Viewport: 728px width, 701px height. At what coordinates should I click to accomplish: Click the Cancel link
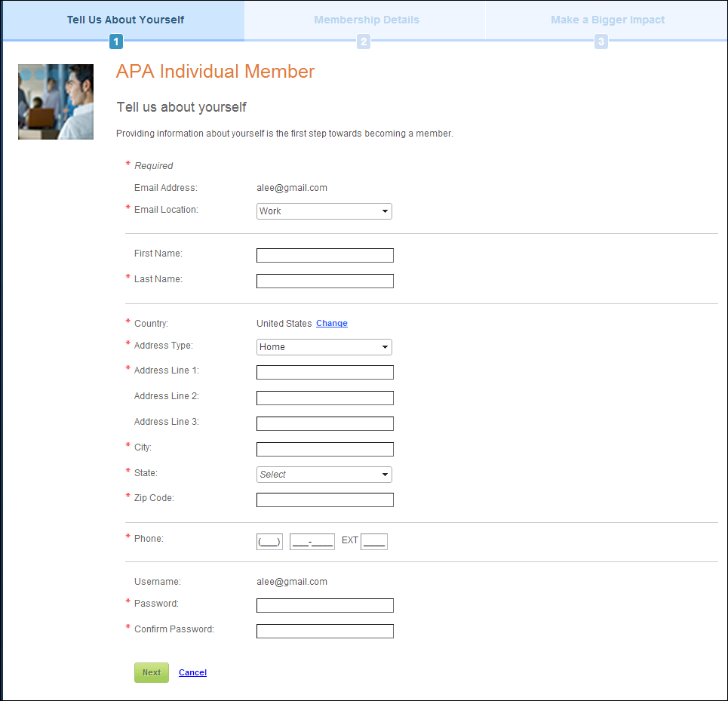click(x=192, y=672)
